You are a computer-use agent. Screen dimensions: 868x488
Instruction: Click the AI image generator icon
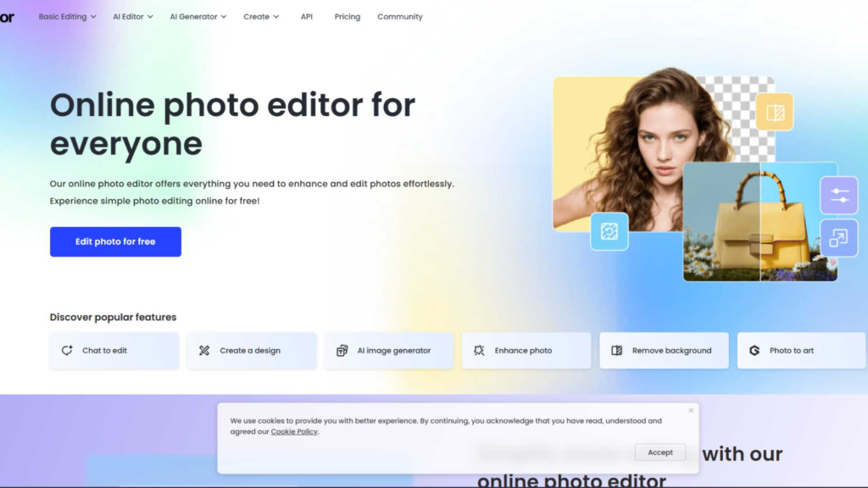click(342, 351)
